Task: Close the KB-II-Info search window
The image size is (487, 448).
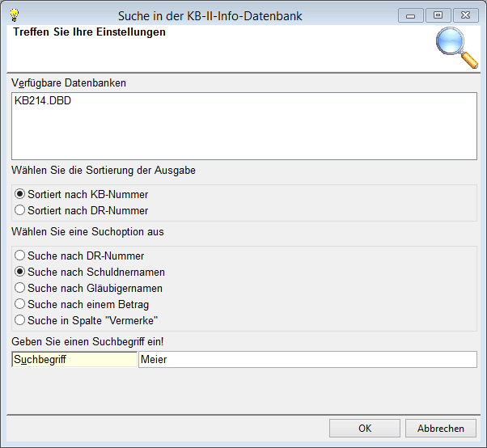Action: point(466,15)
